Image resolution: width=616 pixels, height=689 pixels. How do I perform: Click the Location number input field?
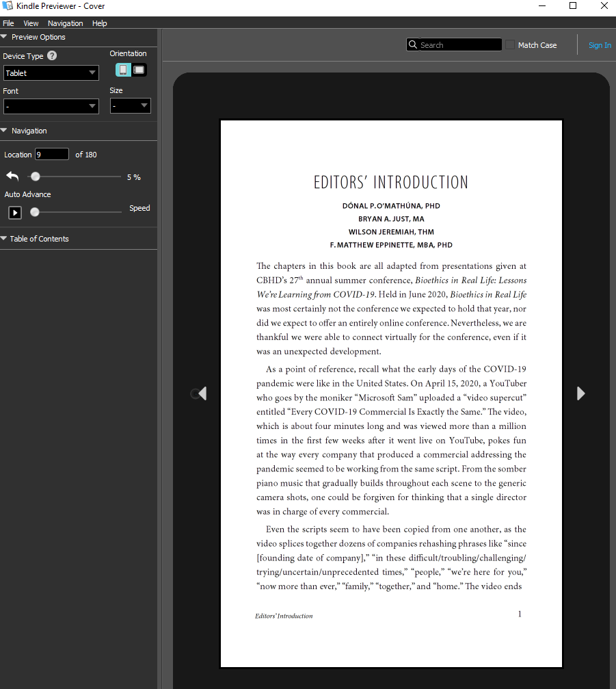[52, 154]
